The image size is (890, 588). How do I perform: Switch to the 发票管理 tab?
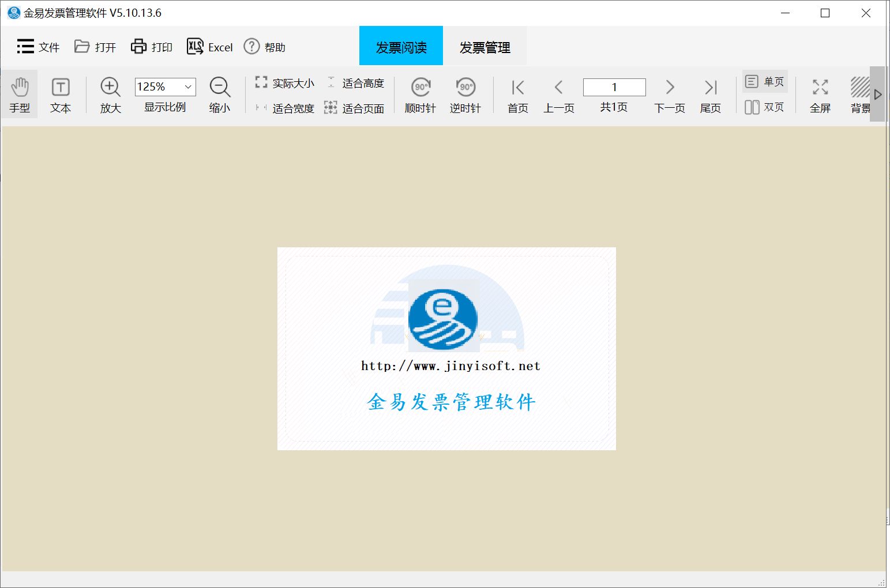pyautogui.click(x=485, y=47)
